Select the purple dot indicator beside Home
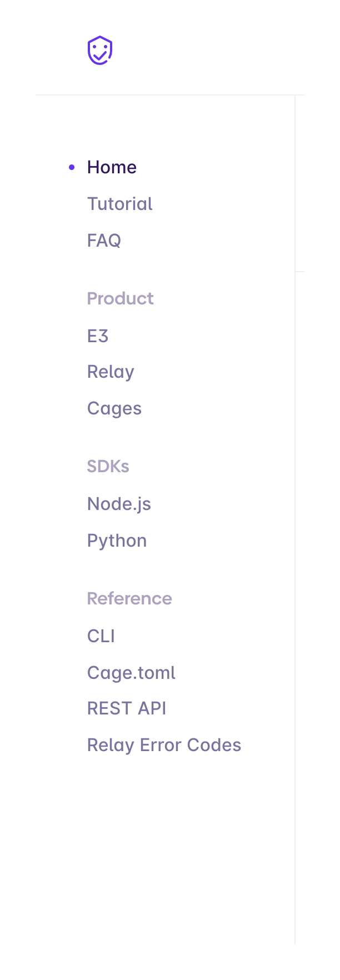 click(x=71, y=167)
